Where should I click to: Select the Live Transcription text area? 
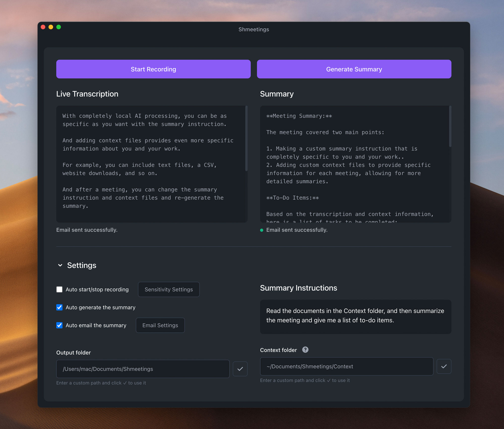151,164
